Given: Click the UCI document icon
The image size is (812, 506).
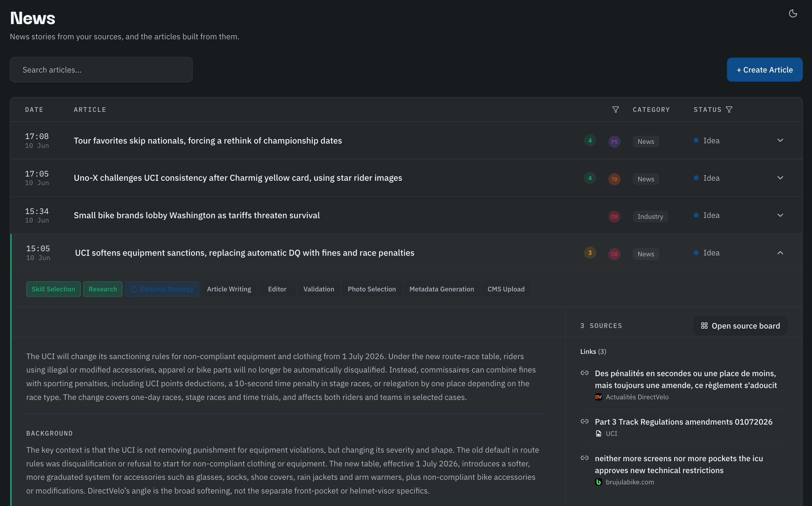Looking at the screenshot, I should [x=599, y=433].
